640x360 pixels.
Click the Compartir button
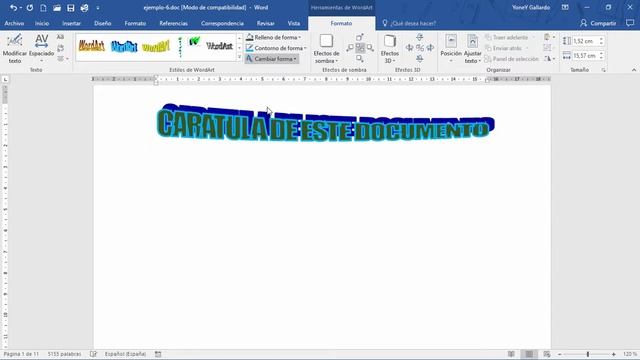click(598, 23)
